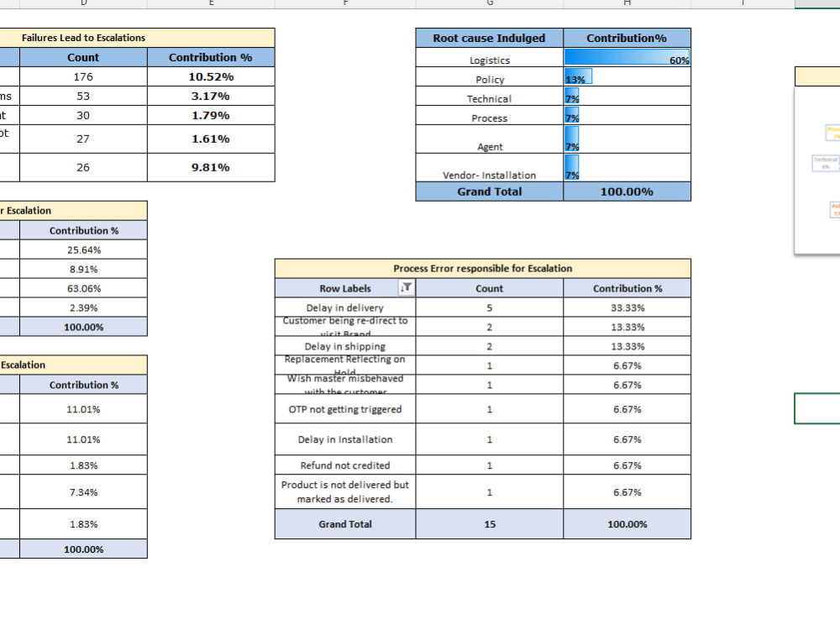Select the cell showing 63.06%
Screen dimensions: 840x630
click(83, 288)
